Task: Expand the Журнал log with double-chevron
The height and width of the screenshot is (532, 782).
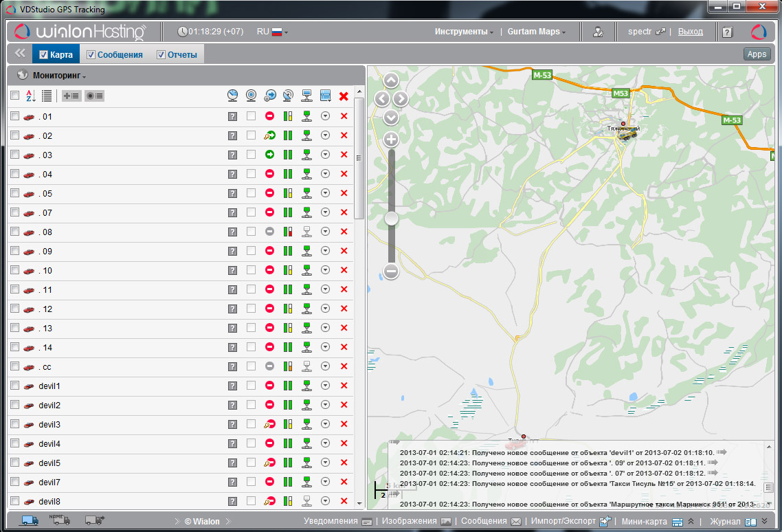Action: [x=764, y=521]
